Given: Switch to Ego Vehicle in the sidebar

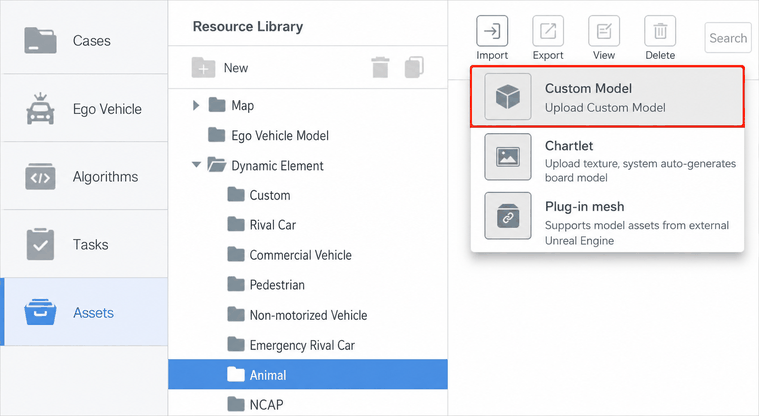Looking at the screenshot, I should pos(84,108).
